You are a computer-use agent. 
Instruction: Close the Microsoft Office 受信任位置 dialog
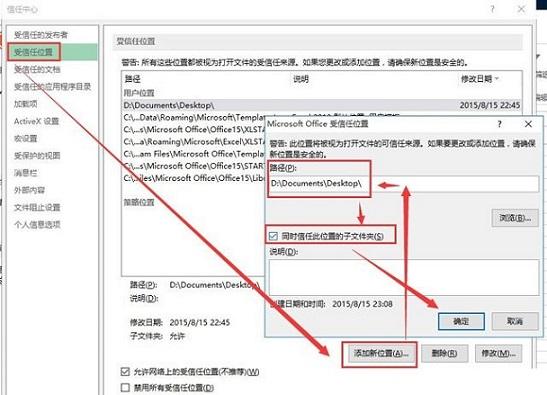tap(528, 124)
